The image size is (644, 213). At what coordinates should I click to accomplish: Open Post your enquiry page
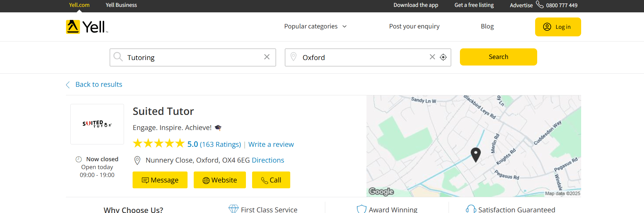point(414,26)
